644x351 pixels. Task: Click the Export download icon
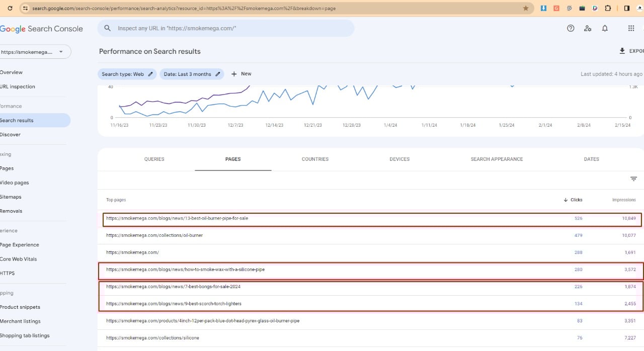[x=623, y=51]
